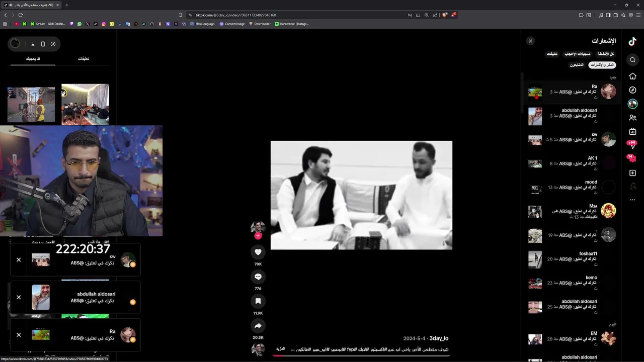Open video comments bubble button
This screenshot has height=362, width=644.
pos(258,277)
